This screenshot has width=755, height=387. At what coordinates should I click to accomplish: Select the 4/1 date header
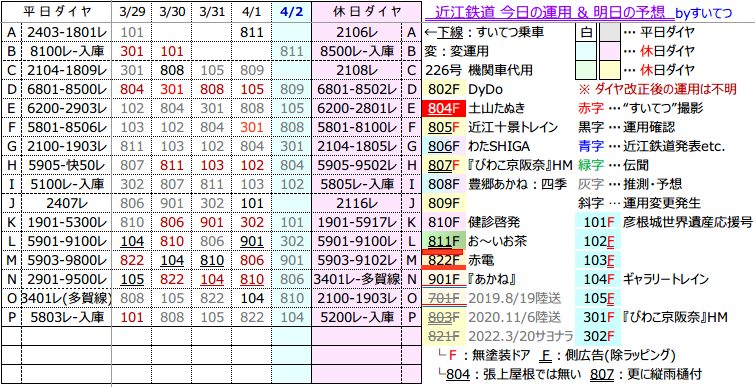pyautogui.click(x=252, y=12)
